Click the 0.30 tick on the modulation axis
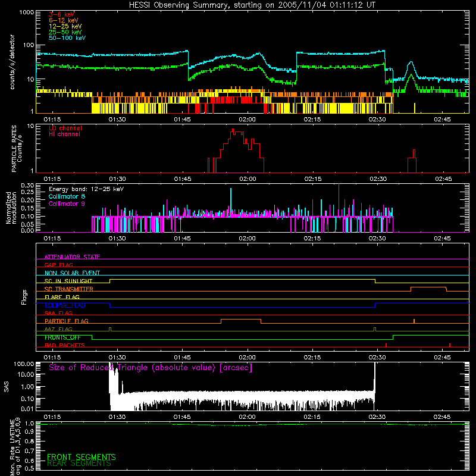This screenshot has height=476, width=476. 27,185
